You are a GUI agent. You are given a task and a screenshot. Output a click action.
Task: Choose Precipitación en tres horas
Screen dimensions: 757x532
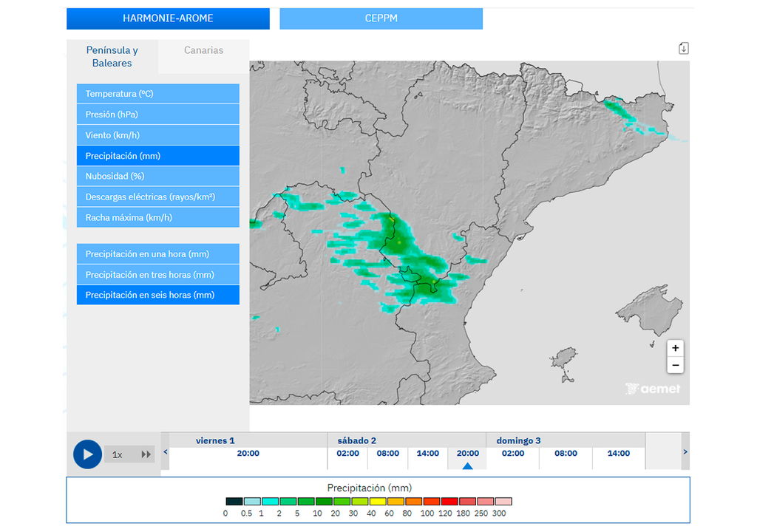coord(158,275)
